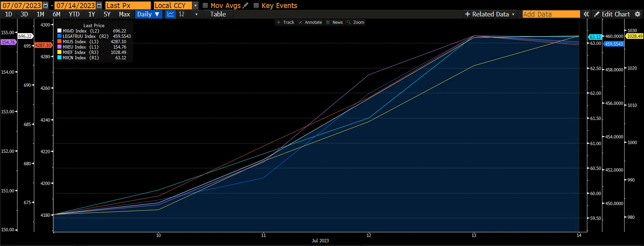Click the Add Data input field
The width and height of the screenshot is (644, 246).
pyautogui.click(x=551, y=14)
